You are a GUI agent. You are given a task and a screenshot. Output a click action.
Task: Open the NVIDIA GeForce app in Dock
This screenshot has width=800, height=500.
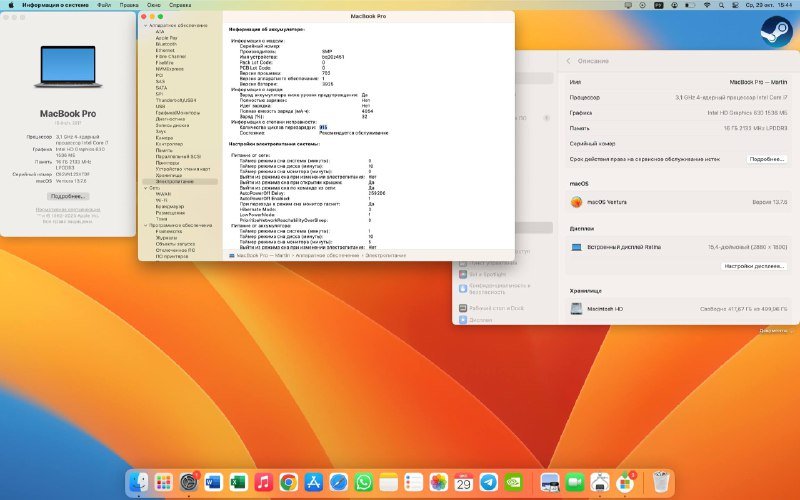[x=513, y=482]
